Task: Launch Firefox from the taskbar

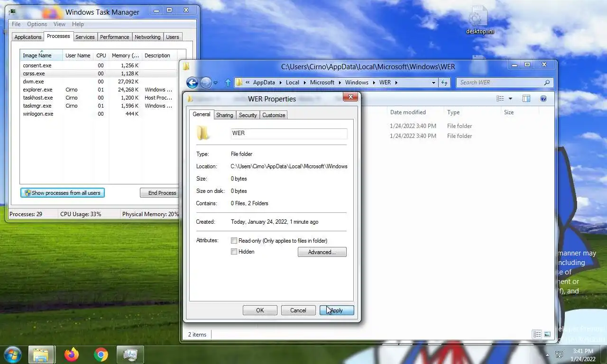Action: tap(72, 355)
